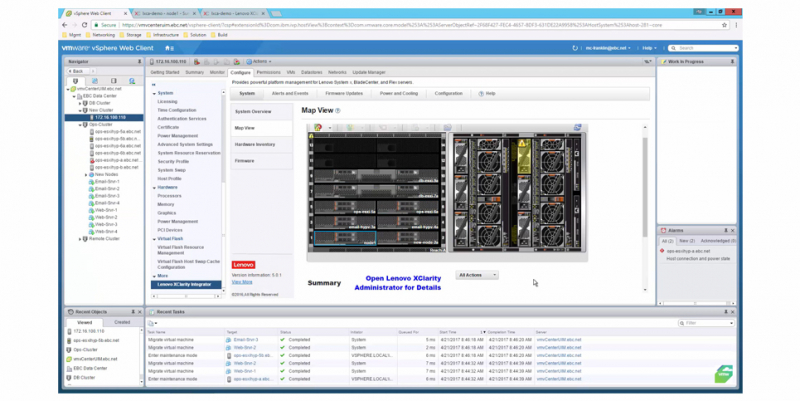Open user account dropdown in header
Viewport: 800px width, 401px height.
tap(608, 48)
